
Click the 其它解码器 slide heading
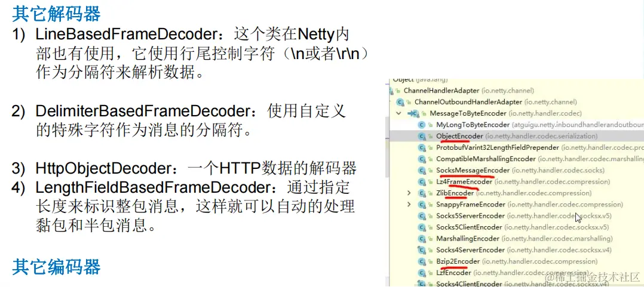pyautogui.click(x=56, y=15)
